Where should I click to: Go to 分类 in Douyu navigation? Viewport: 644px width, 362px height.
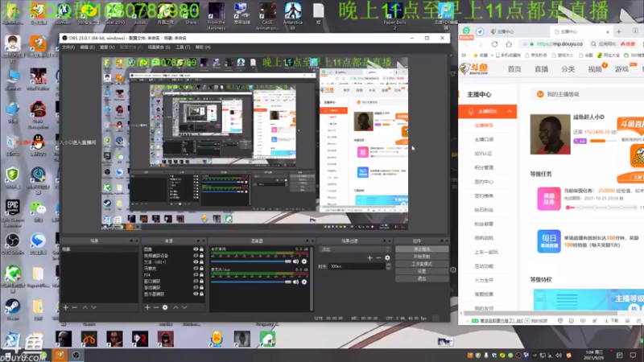click(x=568, y=69)
